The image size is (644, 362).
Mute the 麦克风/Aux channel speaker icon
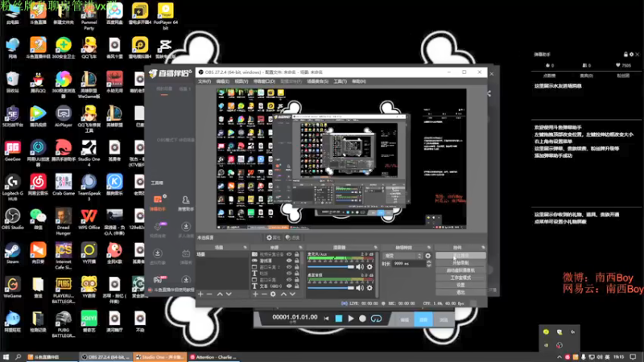tap(360, 267)
